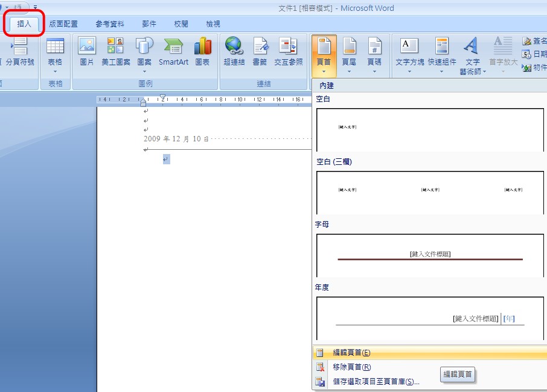Select the 空白 (三欄) header preview
The width and height of the screenshot is (547, 392).
tap(430, 192)
